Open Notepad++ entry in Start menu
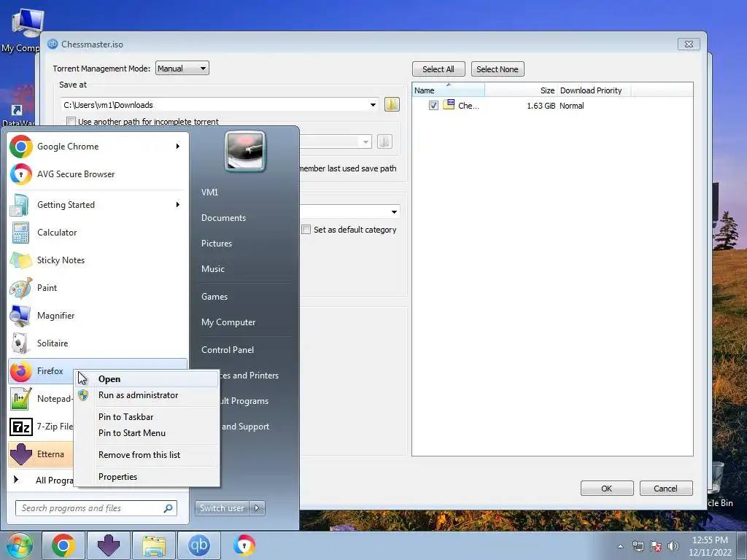The width and height of the screenshot is (747, 560). point(41,399)
